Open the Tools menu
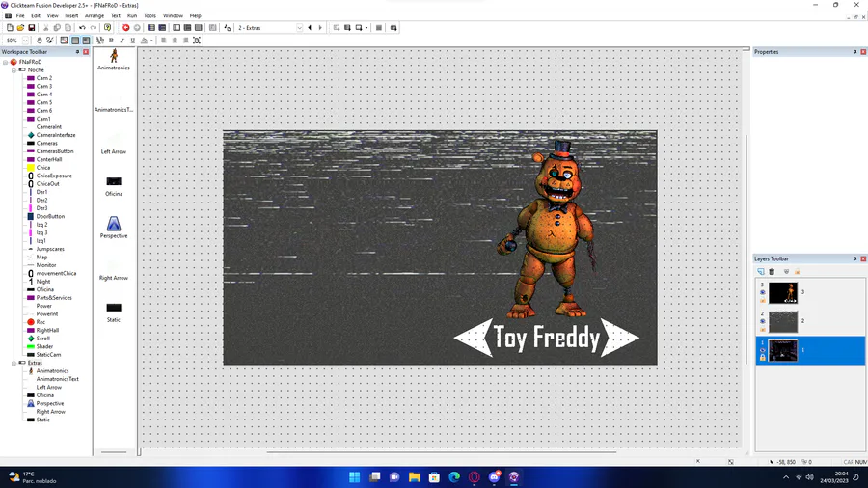This screenshot has height=488, width=868. coord(149,16)
